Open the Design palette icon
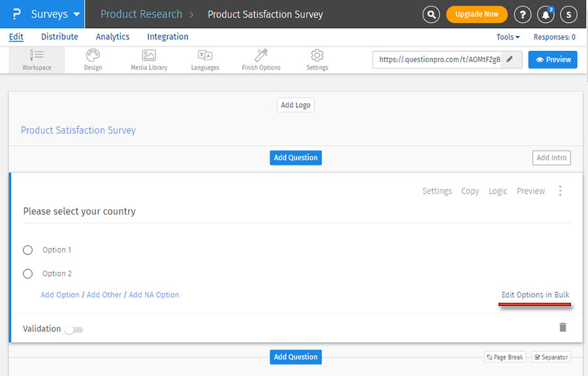Screen dimensions: 588x376 (93, 56)
